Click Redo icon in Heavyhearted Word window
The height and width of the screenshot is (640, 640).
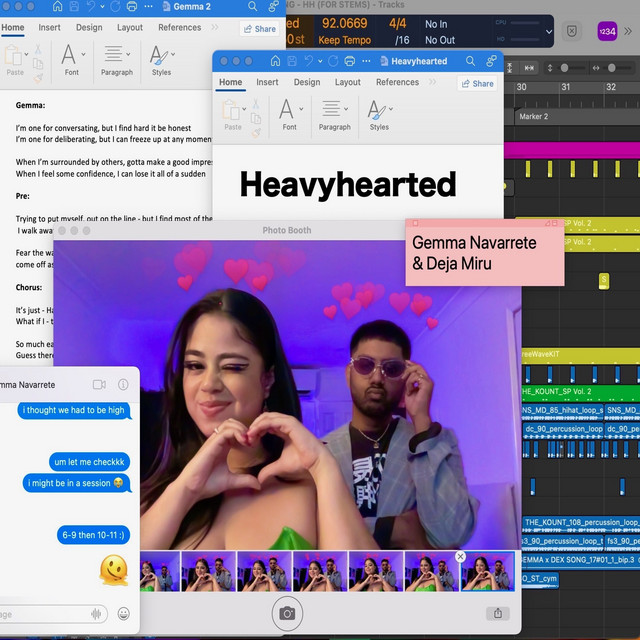pos(333,61)
